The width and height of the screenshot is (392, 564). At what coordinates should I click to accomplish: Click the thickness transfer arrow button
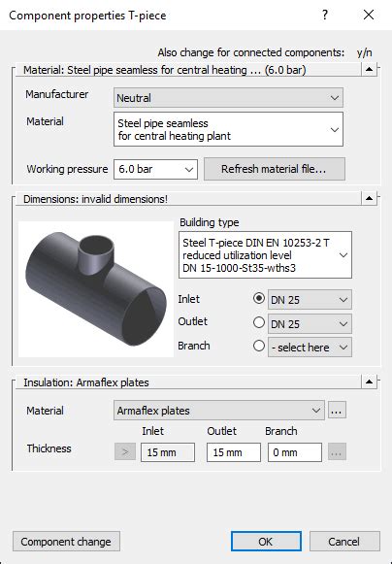(125, 451)
